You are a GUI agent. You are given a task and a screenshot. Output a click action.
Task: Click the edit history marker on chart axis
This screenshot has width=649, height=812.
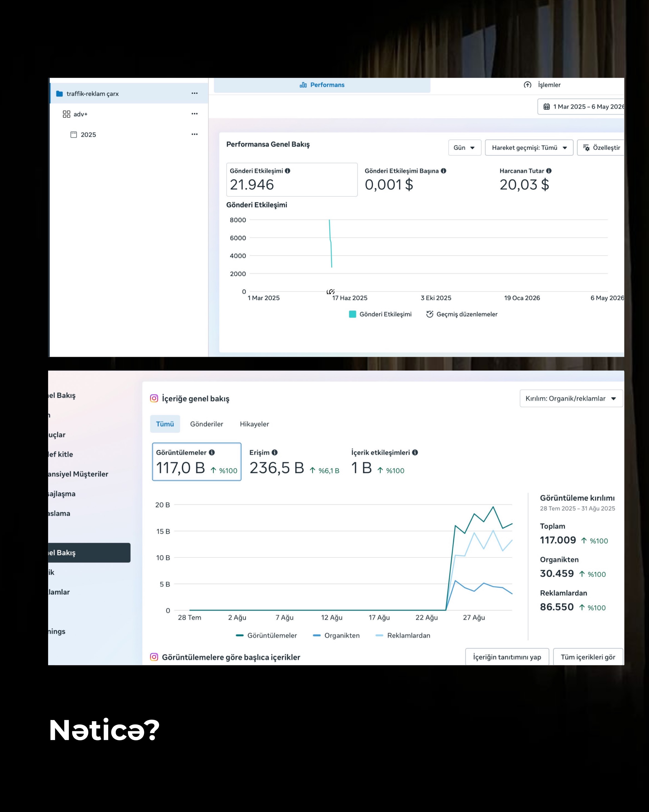click(330, 291)
